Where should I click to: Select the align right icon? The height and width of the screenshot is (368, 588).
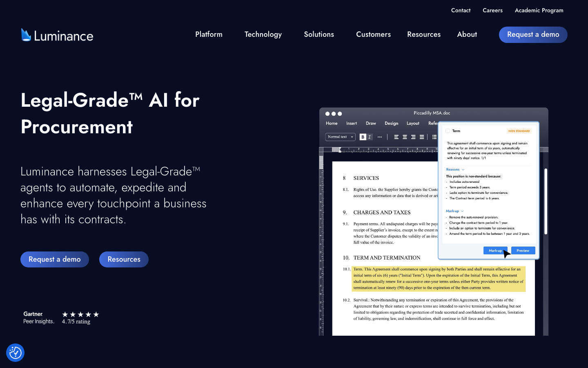pos(413,137)
